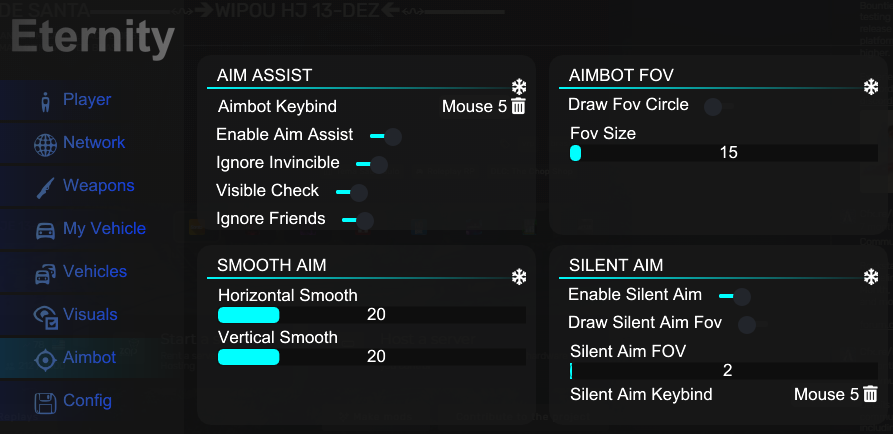Delete the Aimbot Keybind with trash icon
The image size is (893, 434).
click(518, 106)
